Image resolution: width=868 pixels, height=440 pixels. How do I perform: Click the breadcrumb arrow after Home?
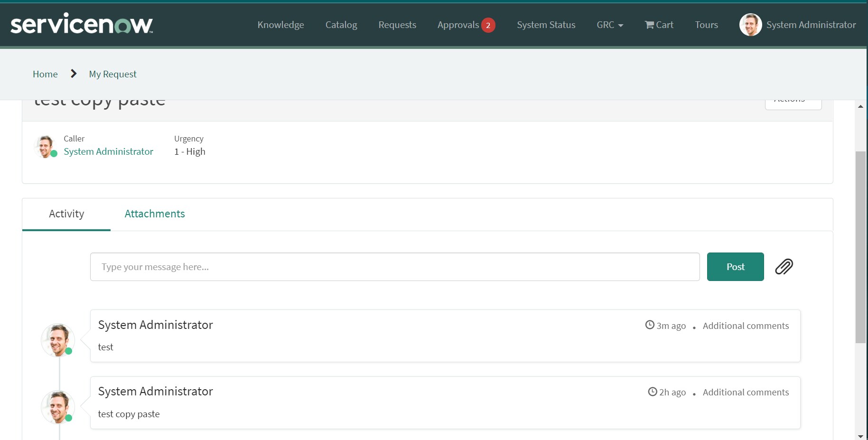[x=73, y=74]
